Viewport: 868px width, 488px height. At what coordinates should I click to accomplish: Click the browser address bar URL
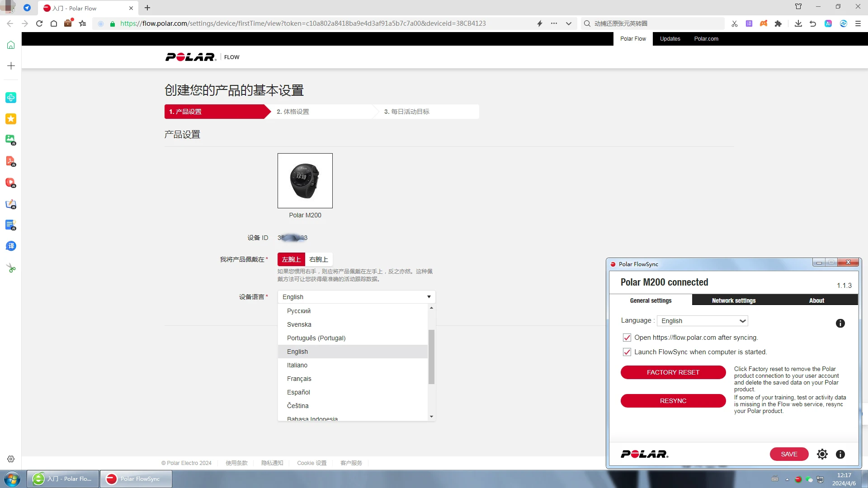303,23
